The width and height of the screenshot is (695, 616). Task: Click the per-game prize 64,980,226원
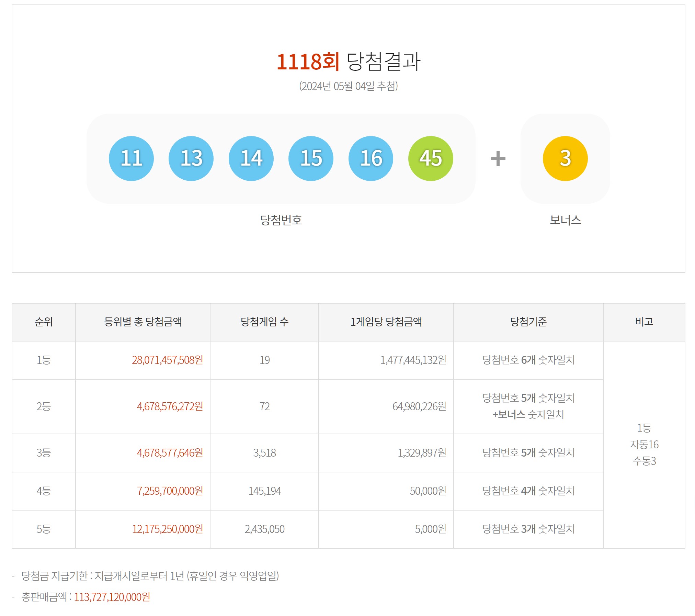420,406
